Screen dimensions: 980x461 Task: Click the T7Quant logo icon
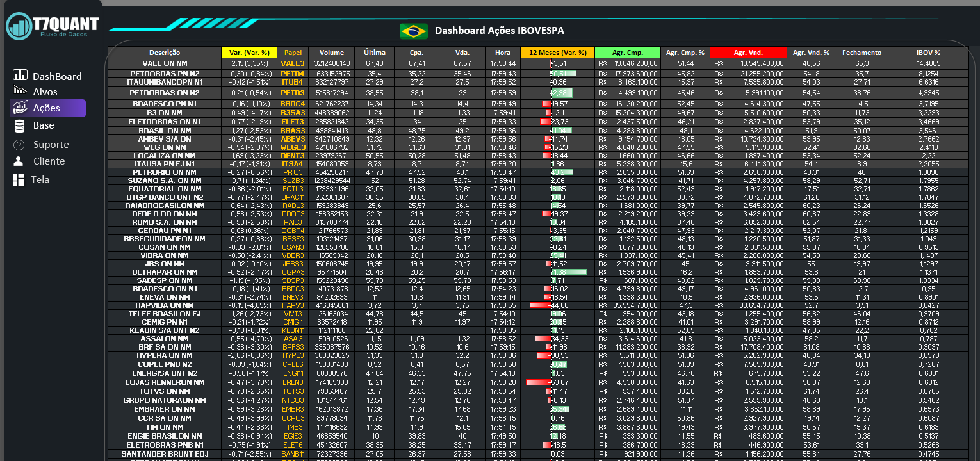click(x=19, y=26)
